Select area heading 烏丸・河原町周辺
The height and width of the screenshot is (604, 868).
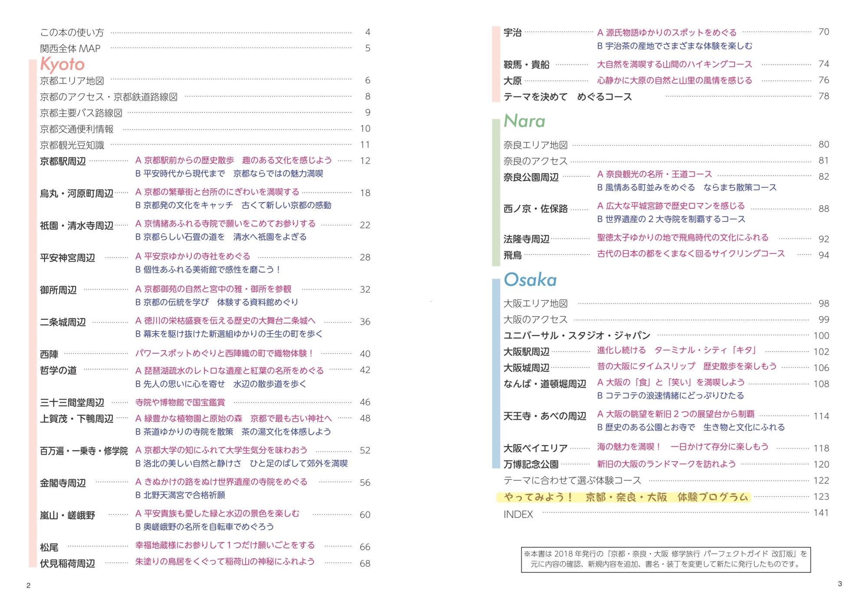click(x=77, y=194)
